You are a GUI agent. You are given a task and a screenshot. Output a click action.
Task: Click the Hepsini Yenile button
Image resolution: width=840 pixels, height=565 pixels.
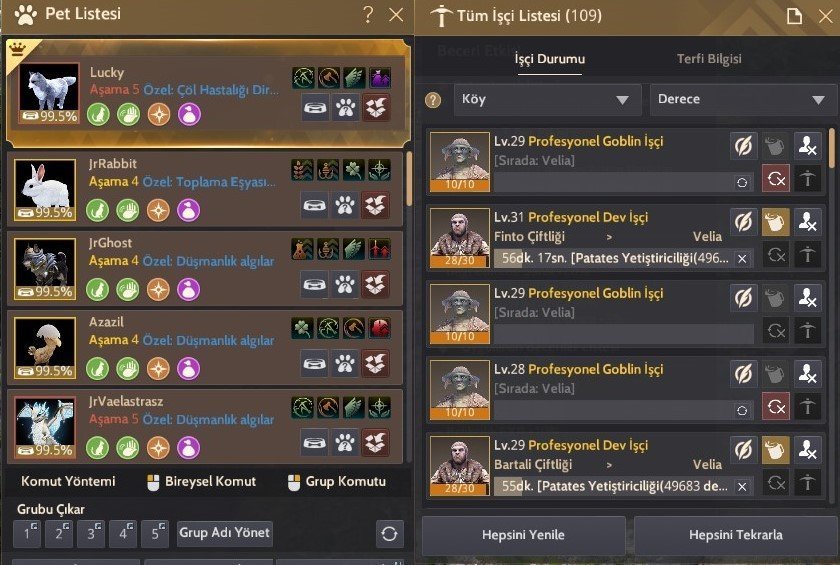(x=523, y=535)
